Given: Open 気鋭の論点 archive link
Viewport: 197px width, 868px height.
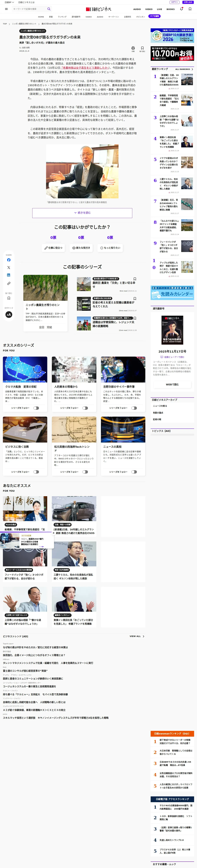Looking at the screenshot, I should click(x=158, y=413).
